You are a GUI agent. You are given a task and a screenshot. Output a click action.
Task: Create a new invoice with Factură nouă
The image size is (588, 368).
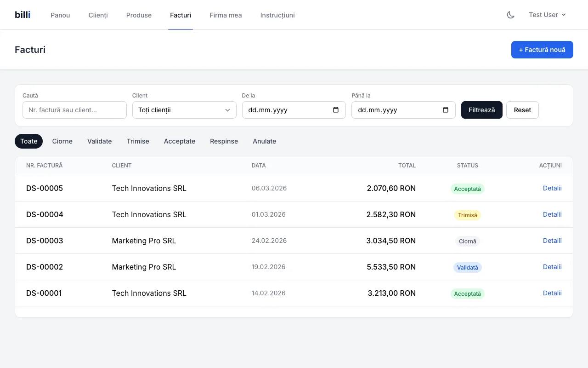click(542, 50)
